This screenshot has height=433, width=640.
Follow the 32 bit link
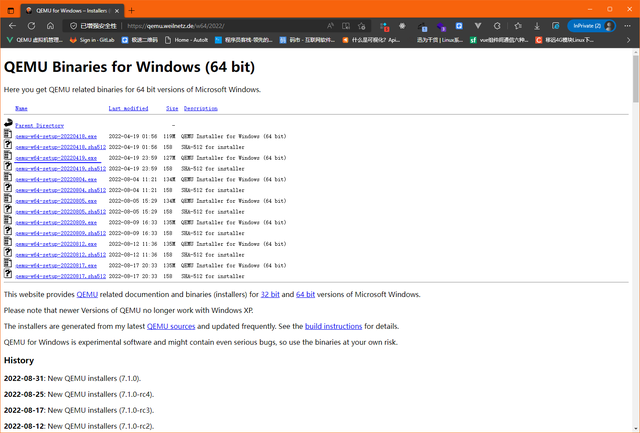point(270,294)
